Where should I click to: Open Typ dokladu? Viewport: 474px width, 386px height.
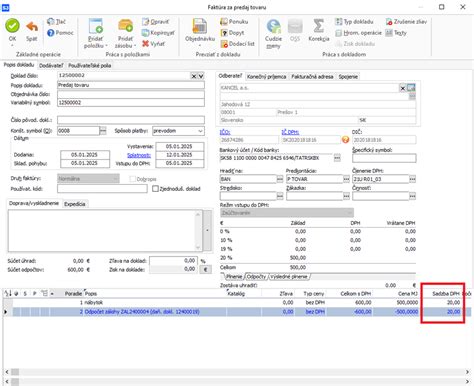coord(354,22)
